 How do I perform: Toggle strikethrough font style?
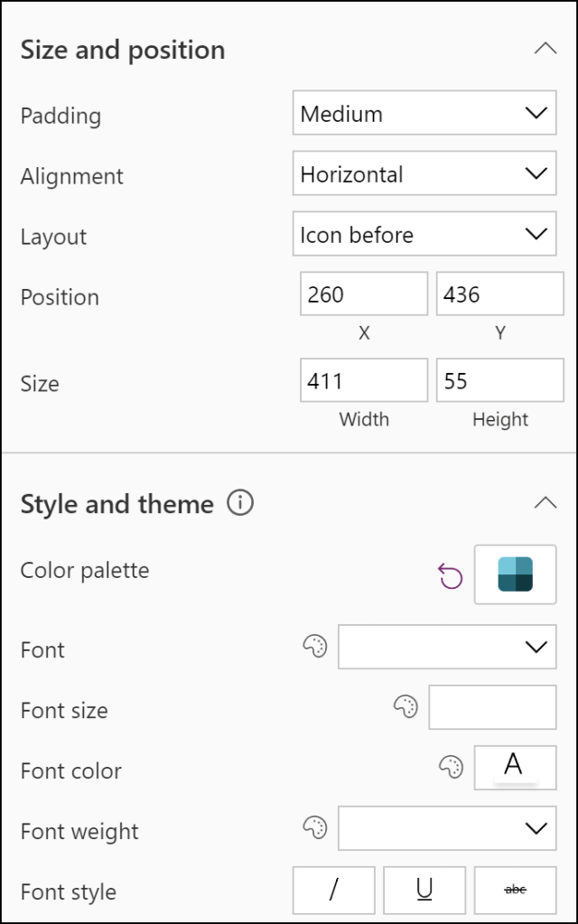pyautogui.click(x=515, y=890)
